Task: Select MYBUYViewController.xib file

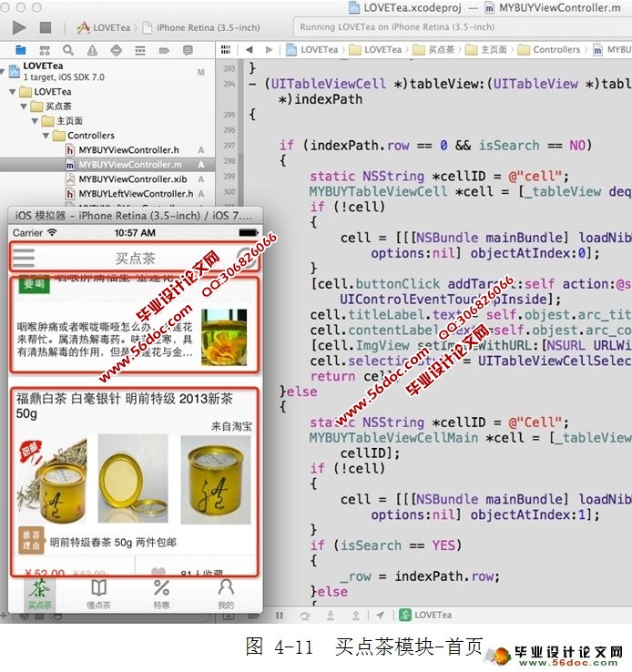Action: coord(132,179)
